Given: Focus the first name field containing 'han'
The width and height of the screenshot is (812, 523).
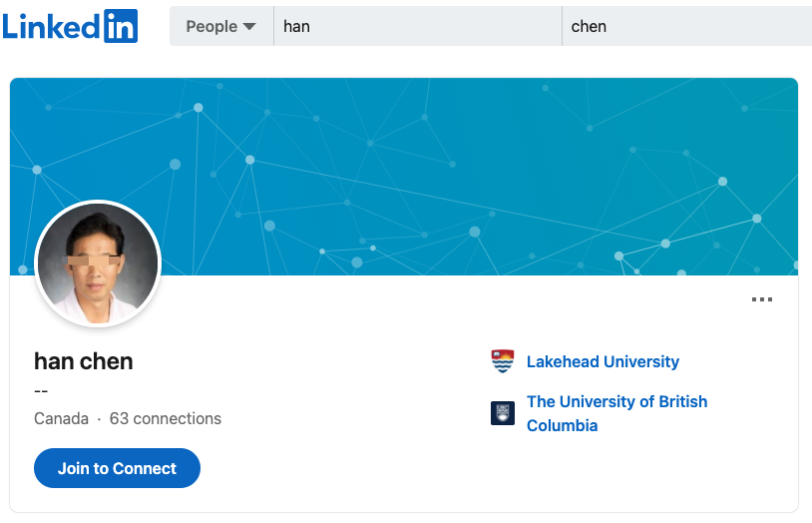Looking at the screenshot, I should (x=417, y=26).
